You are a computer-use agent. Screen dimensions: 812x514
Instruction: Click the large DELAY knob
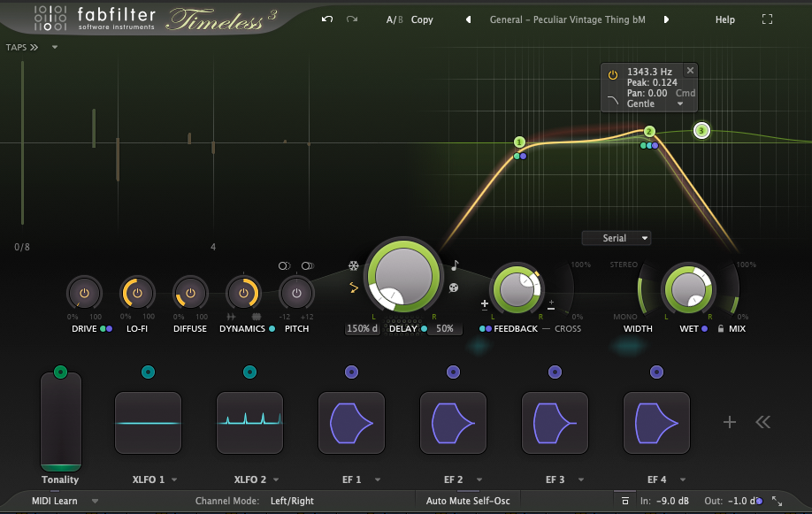403,276
